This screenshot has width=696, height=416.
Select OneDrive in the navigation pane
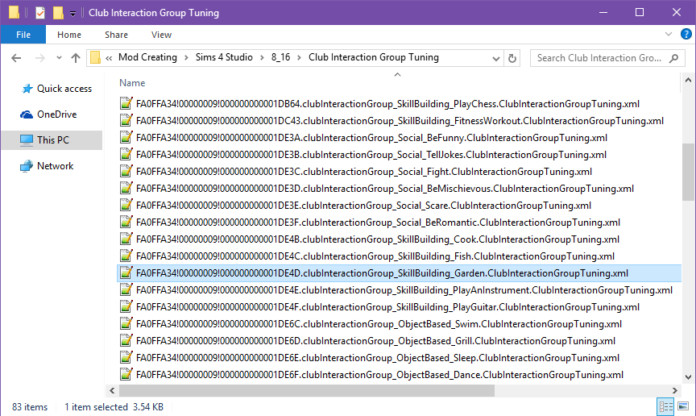[57, 115]
